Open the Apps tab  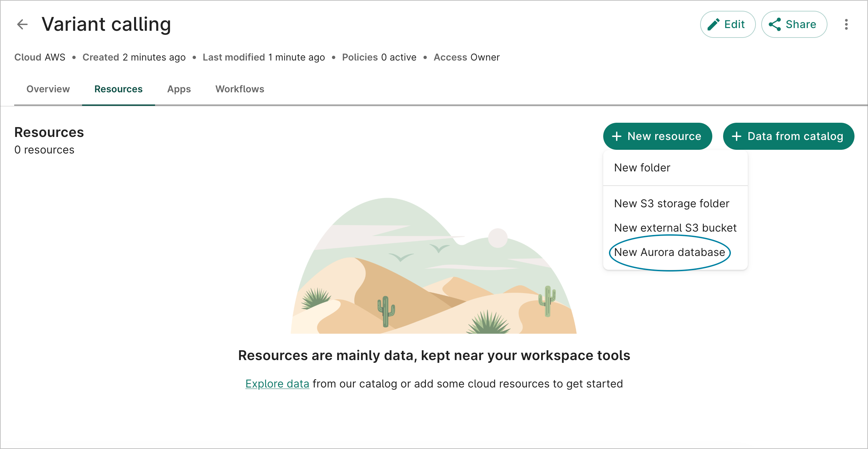pyautogui.click(x=179, y=89)
